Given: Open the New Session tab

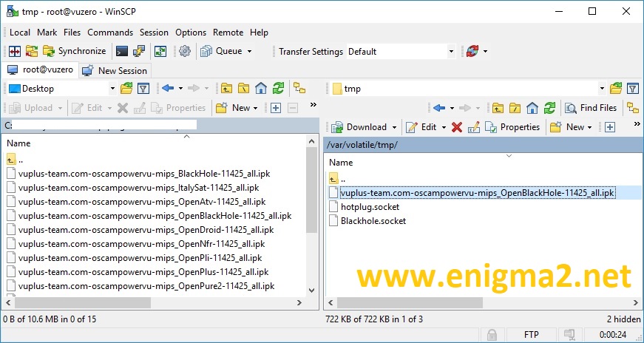Looking at the screenshot, I should pyautogui.click(x=115, y=71).
